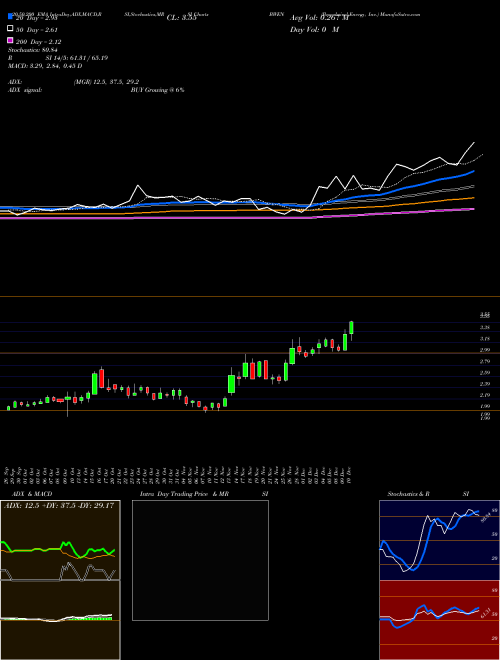Click the '(MGR) 12.5, 37.5, 29.2' ADX values
This screenshot has width=500, height=660.
coord(106,82)
